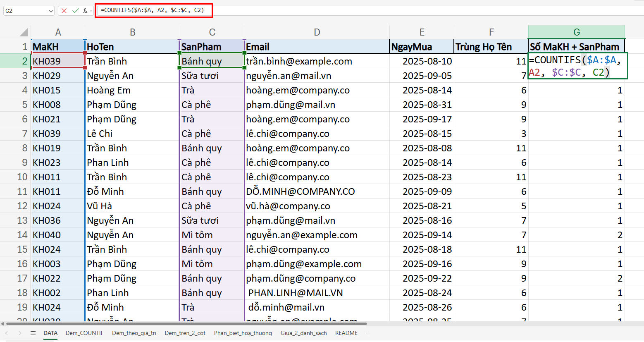Click 'Phan Linh' in row 9
Image resolution: width=644 pixels, height=342 pixels.
(x=132, y=163)
